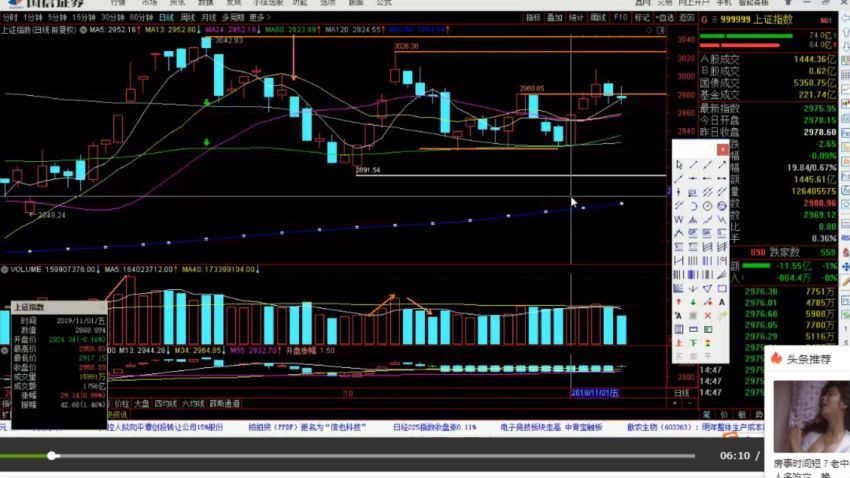Select the 日线 daily period tab
This screenshot has height=478, width=850.
pyautogui.click(x=166, y=18)
